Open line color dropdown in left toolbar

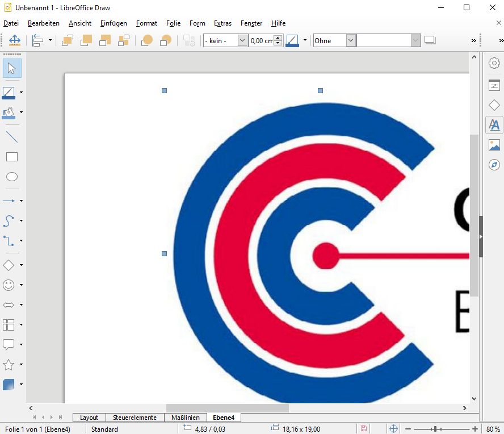pyautogui.click(x=21, y=93)
